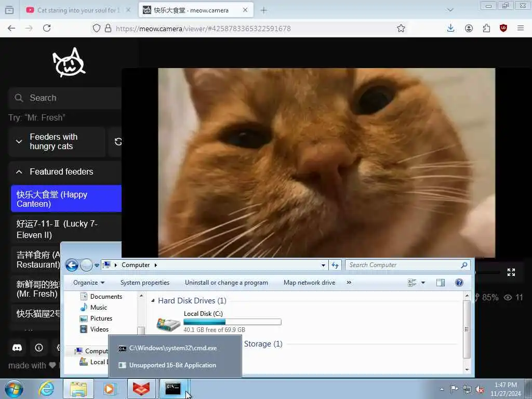
Task: Open Explorer help icon
Action: 459,283
